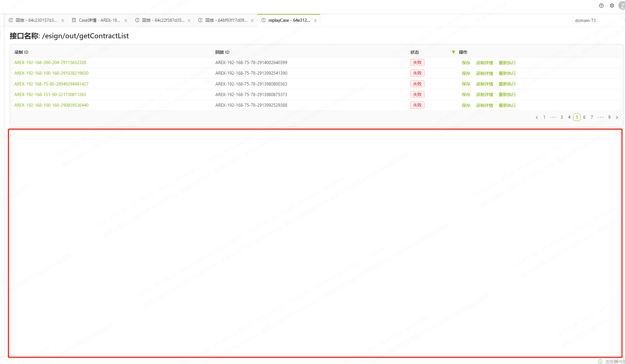Select page 7 in the pagination
The height and width of the screenshot is (364, 625).
592,117
